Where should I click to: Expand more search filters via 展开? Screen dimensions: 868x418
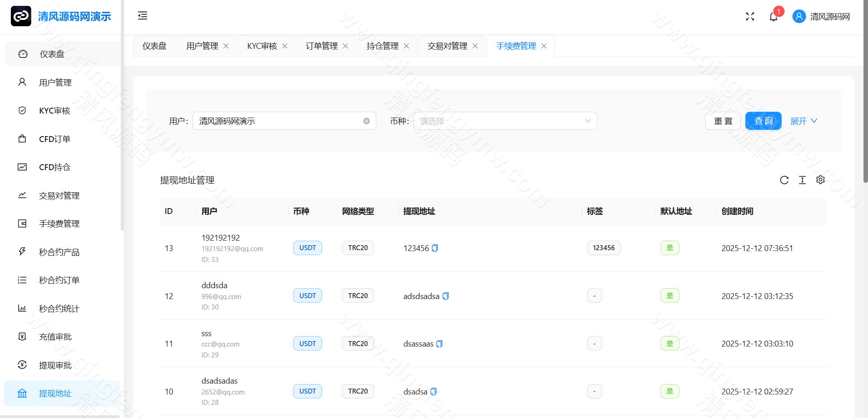(803, 121)
